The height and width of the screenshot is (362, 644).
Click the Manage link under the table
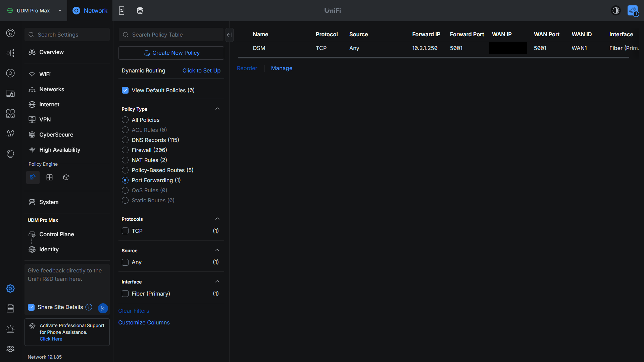pos(282,68)
